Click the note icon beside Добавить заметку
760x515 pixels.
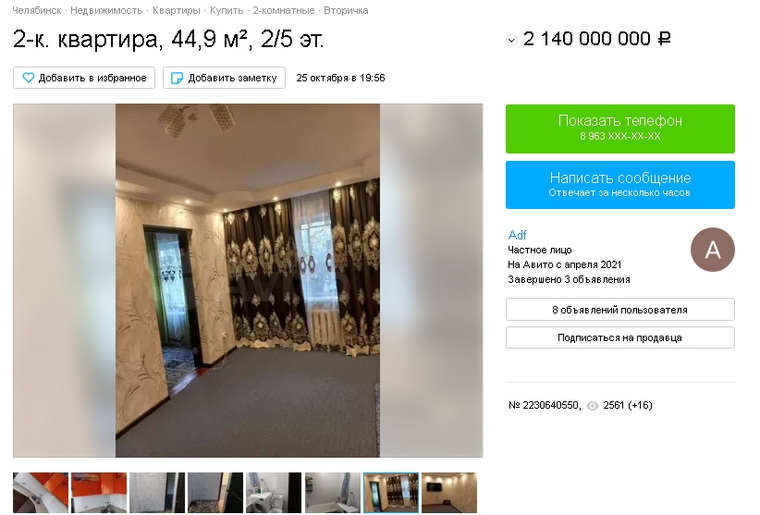click(x=177, y=78)
